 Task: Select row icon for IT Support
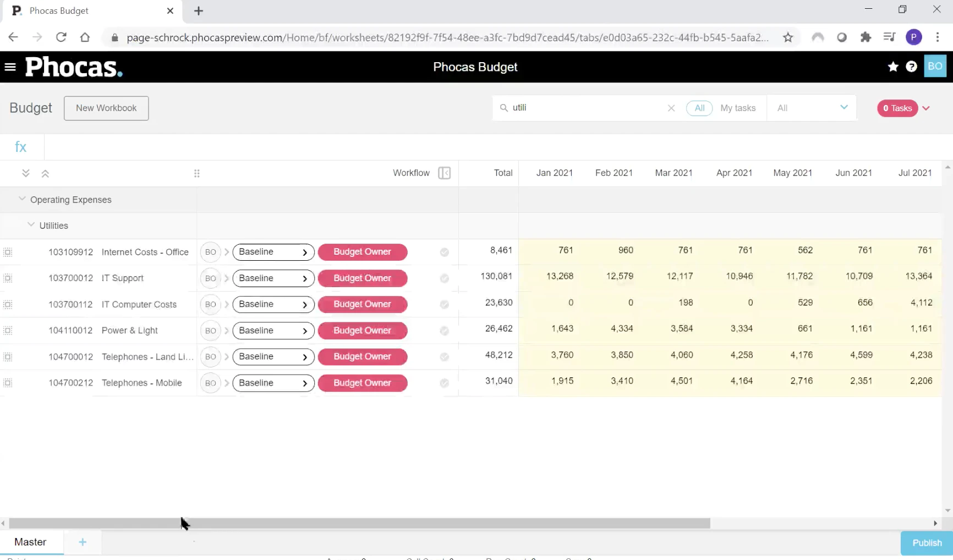coord(8,278)
